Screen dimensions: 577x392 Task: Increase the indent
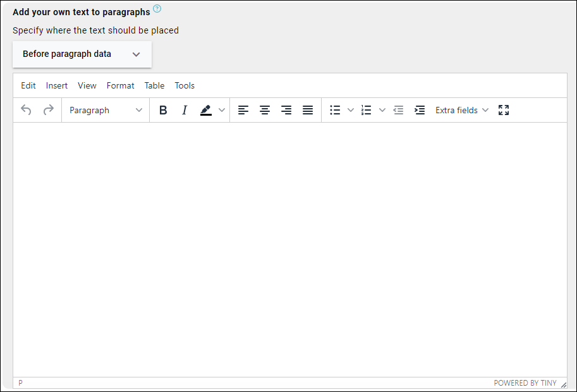(x=420, y=109)
